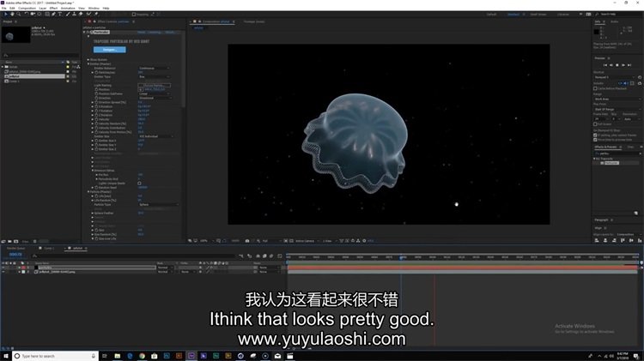The image size is (644, 361).
Task: Select the Selection tool in the toolbar
Action: coord(4,15)
